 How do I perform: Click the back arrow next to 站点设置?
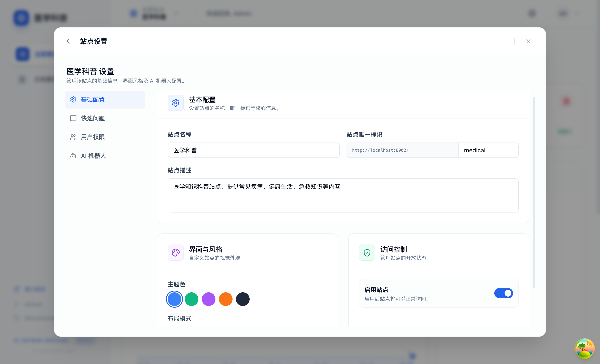[x=68, y=41]
